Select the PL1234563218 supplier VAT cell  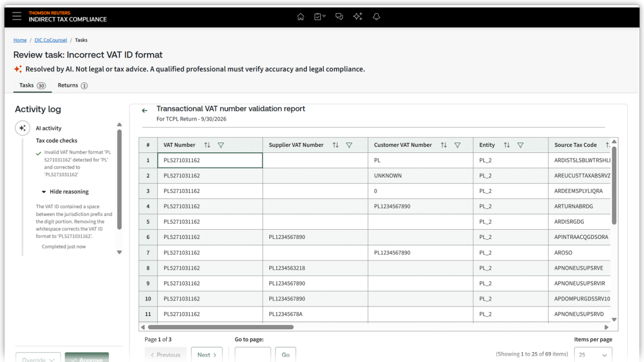(x=315, y=268)
